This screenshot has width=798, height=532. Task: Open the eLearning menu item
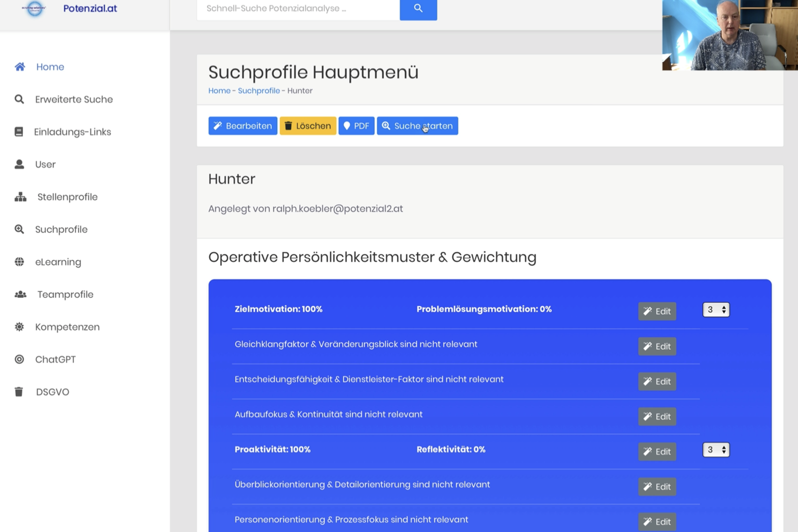click(58, 262)
